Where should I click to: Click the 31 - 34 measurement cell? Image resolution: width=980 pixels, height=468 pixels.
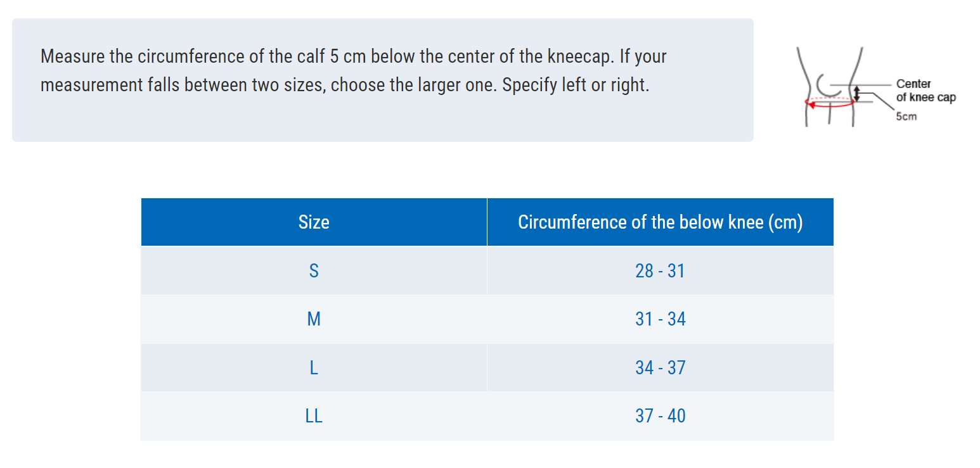(660, 319)
